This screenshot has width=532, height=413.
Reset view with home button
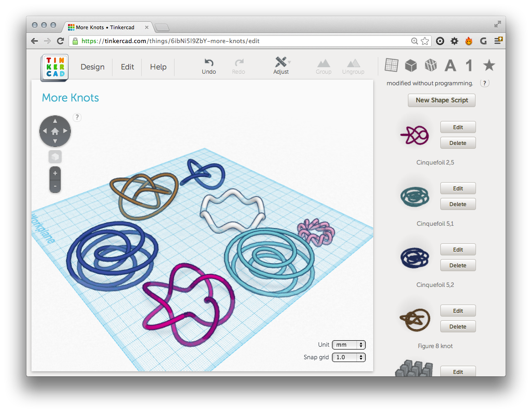point(55,131)
